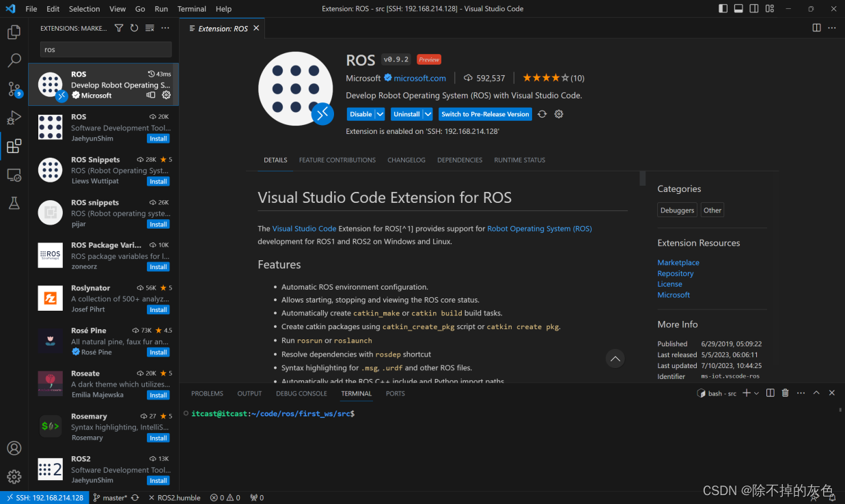The height and width of the screenshot is (504, 845).
Task: Click the sync/refresh icon next to Switch to Pre-Release Version
Action: (x=542, y=114)
